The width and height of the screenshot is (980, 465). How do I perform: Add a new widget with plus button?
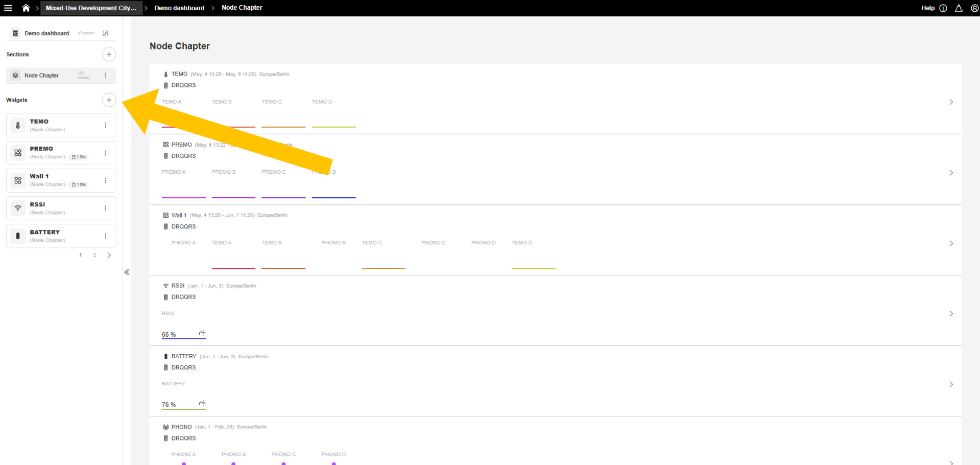(x=109, y=100)
